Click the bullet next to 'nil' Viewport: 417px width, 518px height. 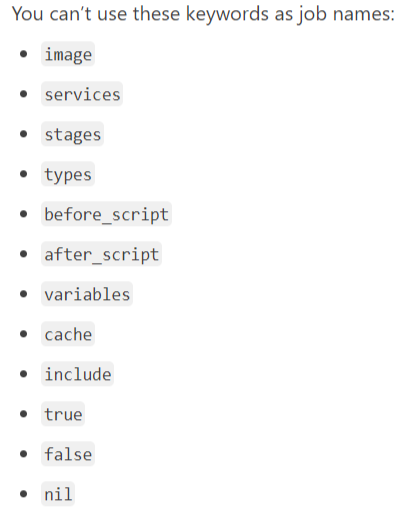[23, 494]
